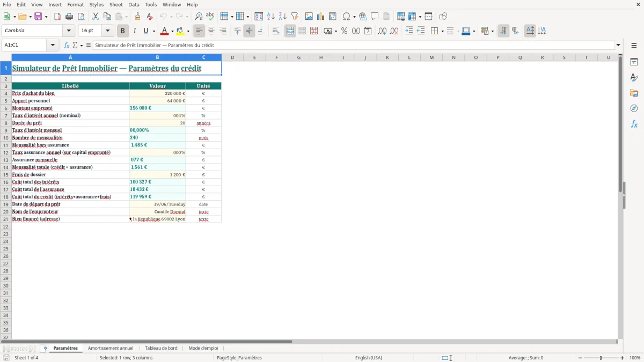Click the Insert Hyperlink icon
Image resolution: width=644 pixels, height=362 pixels.
[x=363, y=17]
